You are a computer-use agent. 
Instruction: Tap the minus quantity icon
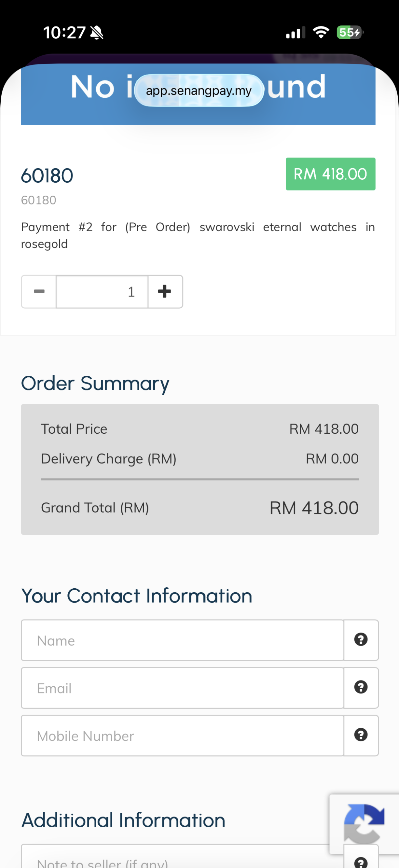tap(39, 291)
